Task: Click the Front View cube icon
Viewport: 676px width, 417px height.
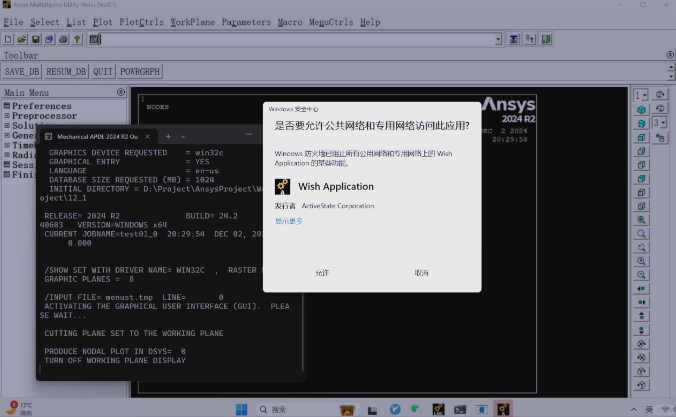Action: [x=641, y=138]
